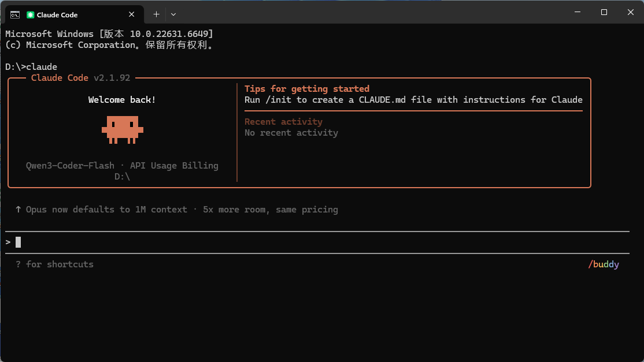Image resolution: width=644 pixels, height=362 pixels.
Task: Click 'Welcome back!' heading
Action: [122, 100]
